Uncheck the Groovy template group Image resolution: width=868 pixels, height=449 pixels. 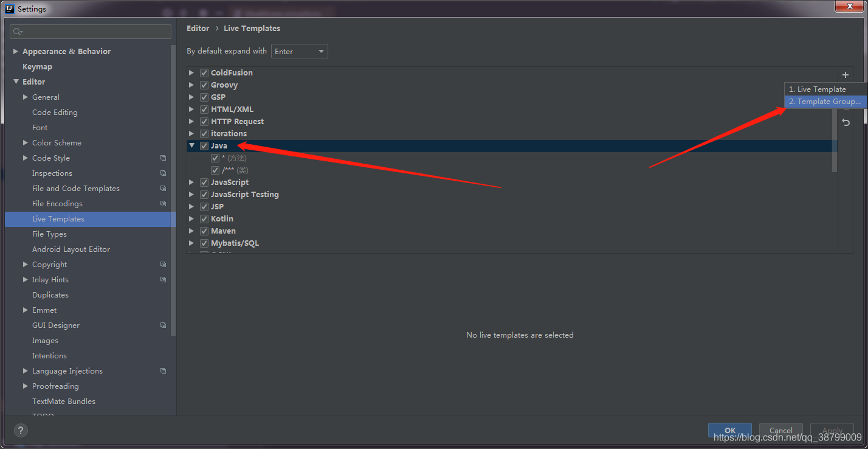[204, 85]
